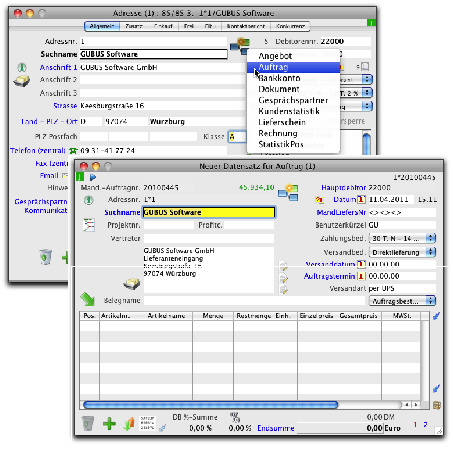Click the telephone icon next to Telefon
Screen dimensions: 453x456
(x=73, y=151)
